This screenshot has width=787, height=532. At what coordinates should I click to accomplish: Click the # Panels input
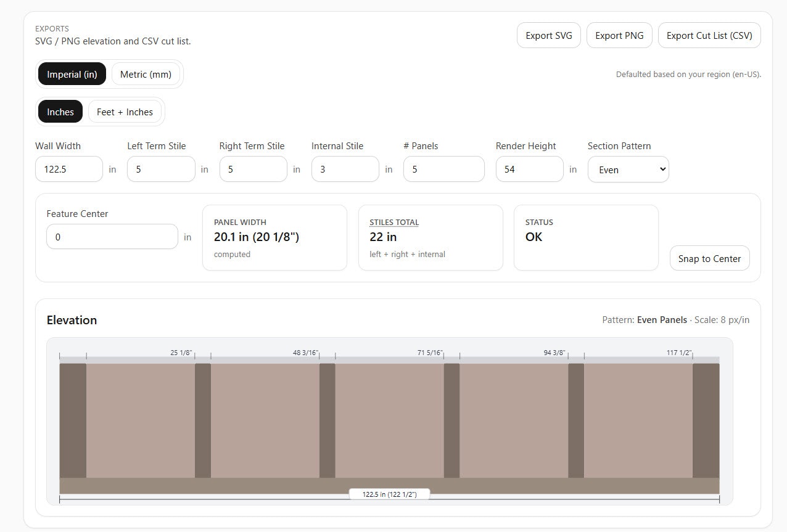click(x=443, y=168)
